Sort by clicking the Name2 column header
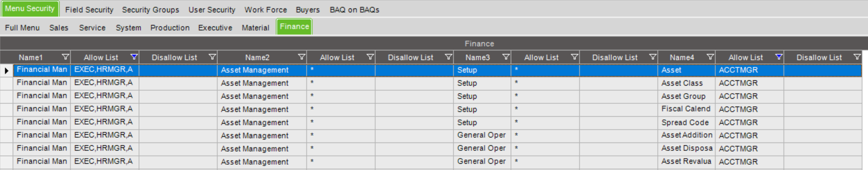The height and width of the screenshot is (170, 868). click(x=257, y=57)
